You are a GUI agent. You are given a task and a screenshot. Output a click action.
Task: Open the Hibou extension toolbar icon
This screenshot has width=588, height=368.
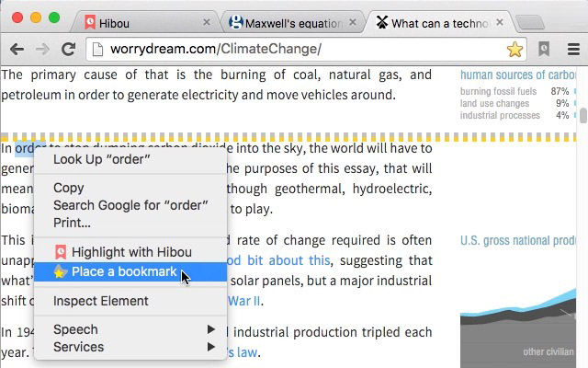[x=544, y=49]
